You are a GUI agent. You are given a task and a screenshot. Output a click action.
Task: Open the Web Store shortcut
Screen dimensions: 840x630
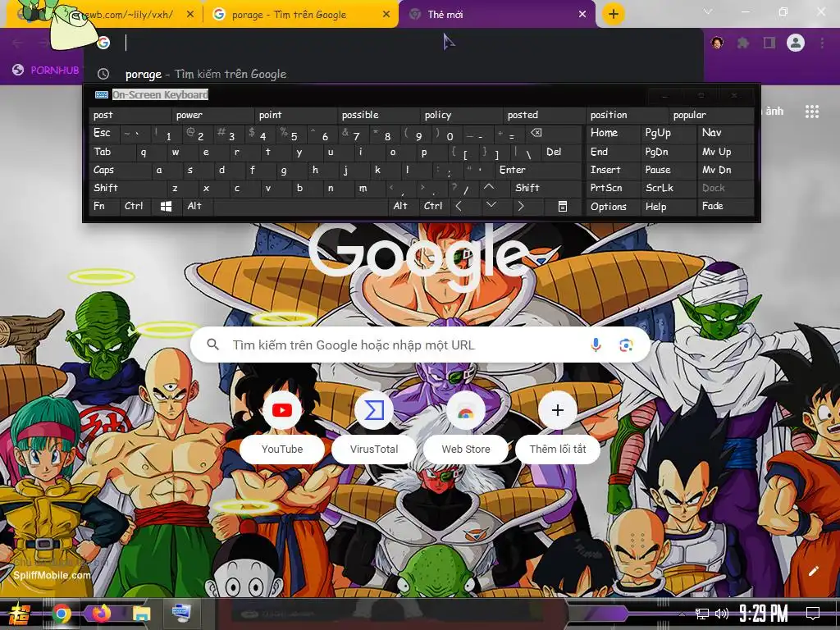(x=466, y=428)
